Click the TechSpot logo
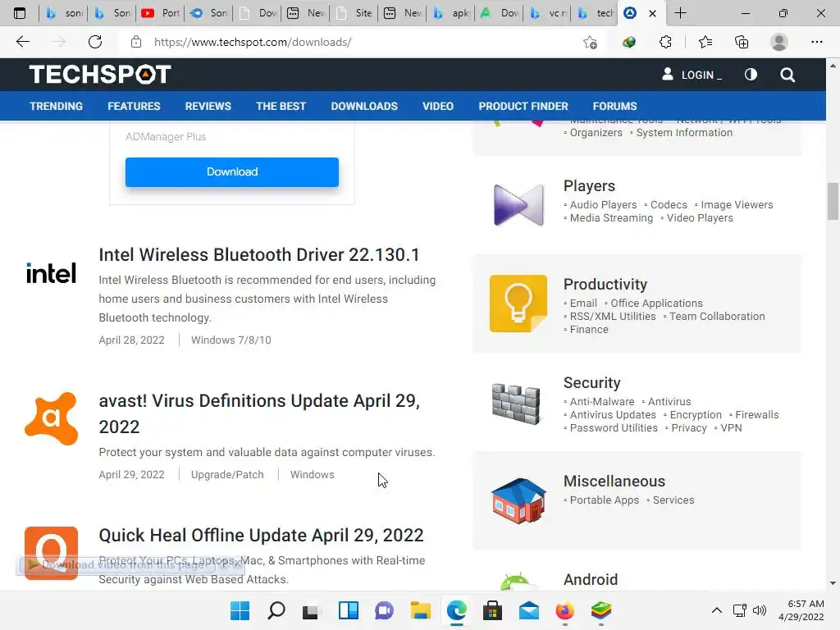This screenshot has height=630, width=840. (x=100, y=75)
